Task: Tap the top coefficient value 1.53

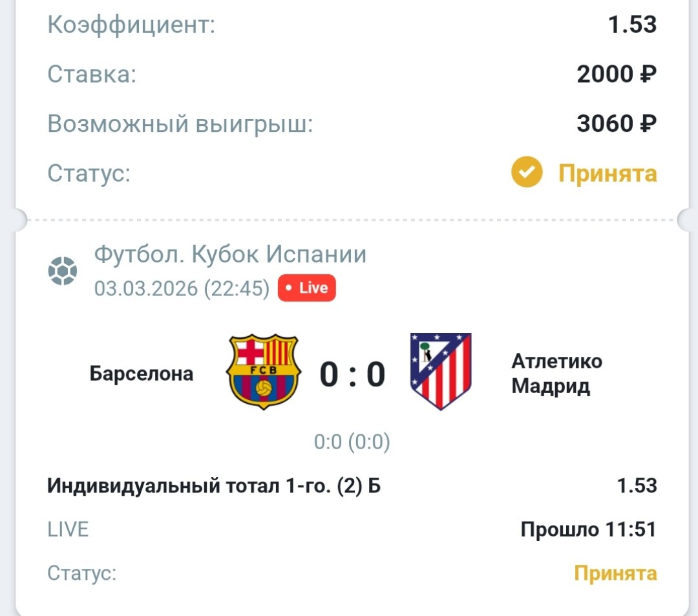Action: point(632,25)
